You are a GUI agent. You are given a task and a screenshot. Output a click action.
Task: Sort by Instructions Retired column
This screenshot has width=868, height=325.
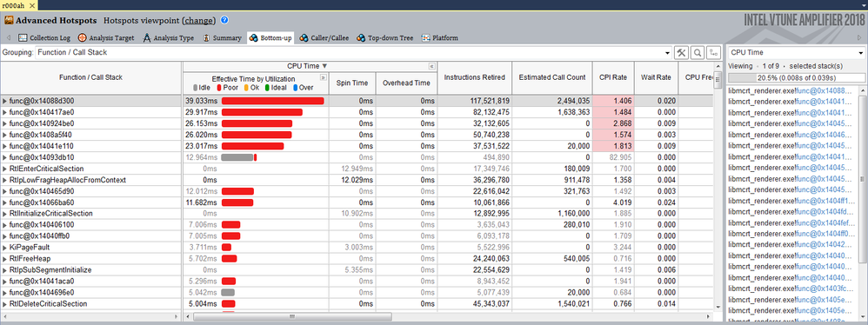tap(474, 77)
